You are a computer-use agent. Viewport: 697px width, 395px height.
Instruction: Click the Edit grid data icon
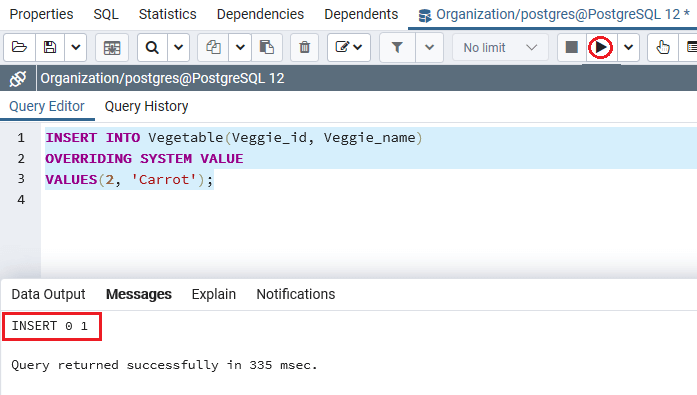tap(112, 47)
